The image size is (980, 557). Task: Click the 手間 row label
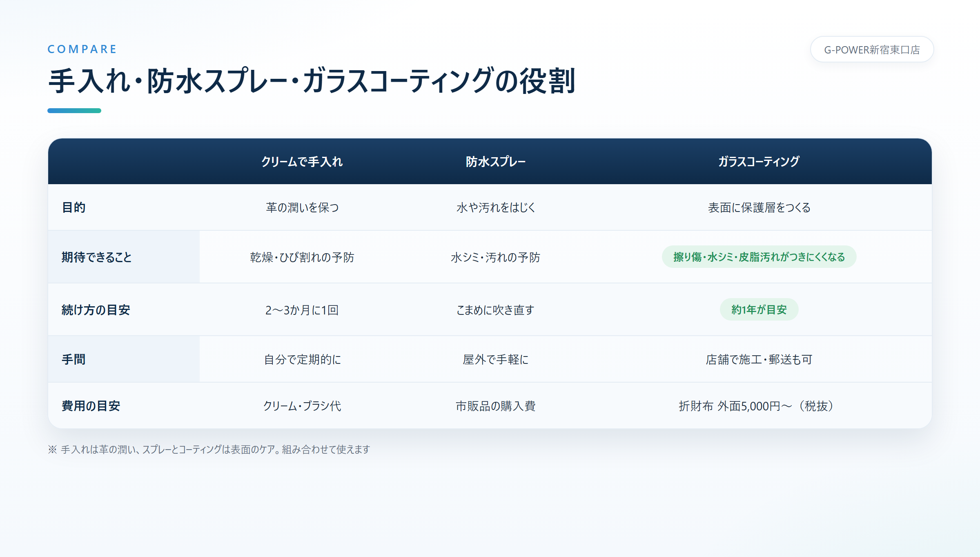(73, 359)
